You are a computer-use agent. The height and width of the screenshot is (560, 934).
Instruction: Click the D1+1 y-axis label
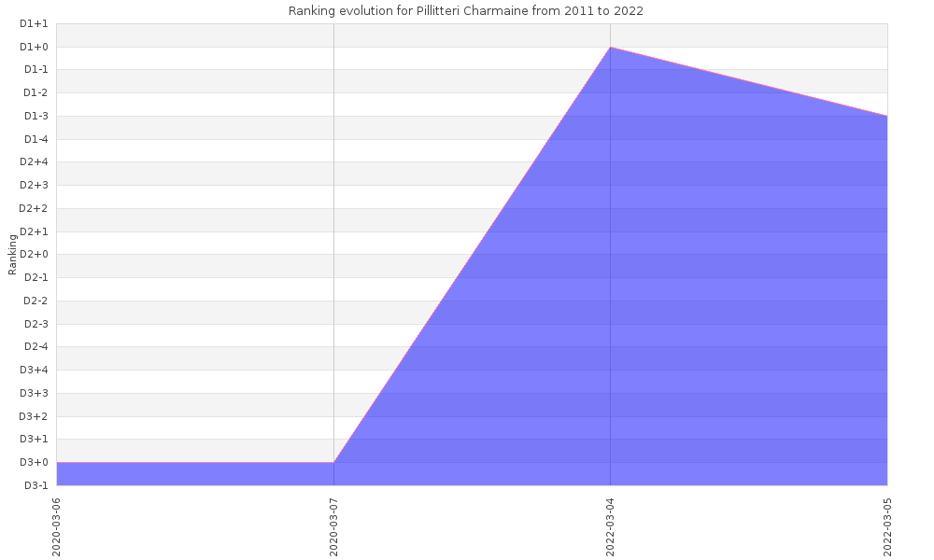pos(35,23)
